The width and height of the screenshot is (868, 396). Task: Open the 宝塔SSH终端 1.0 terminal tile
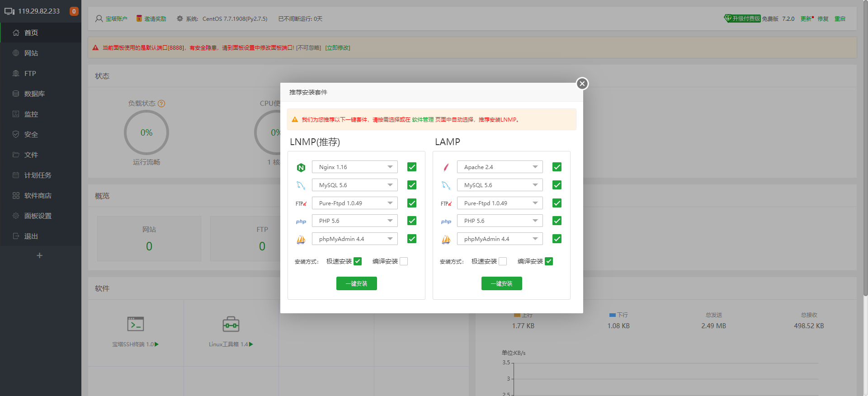pyautogui.click(x=136, y=332)
